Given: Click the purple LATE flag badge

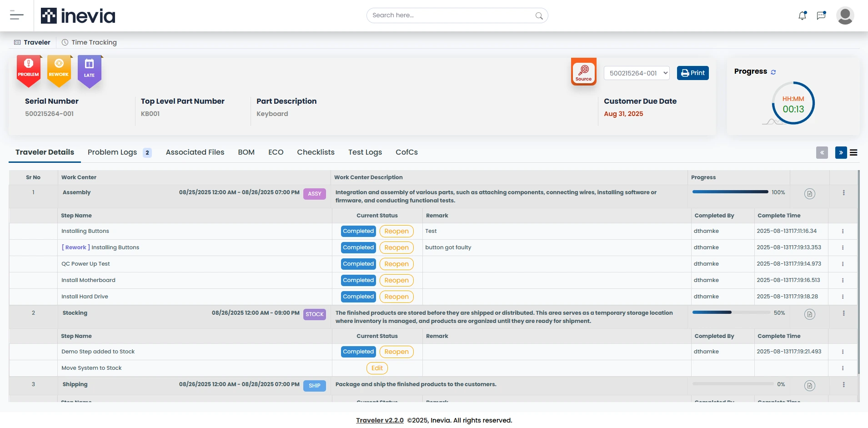Looking at the screenshot, I should pos(89,70).
